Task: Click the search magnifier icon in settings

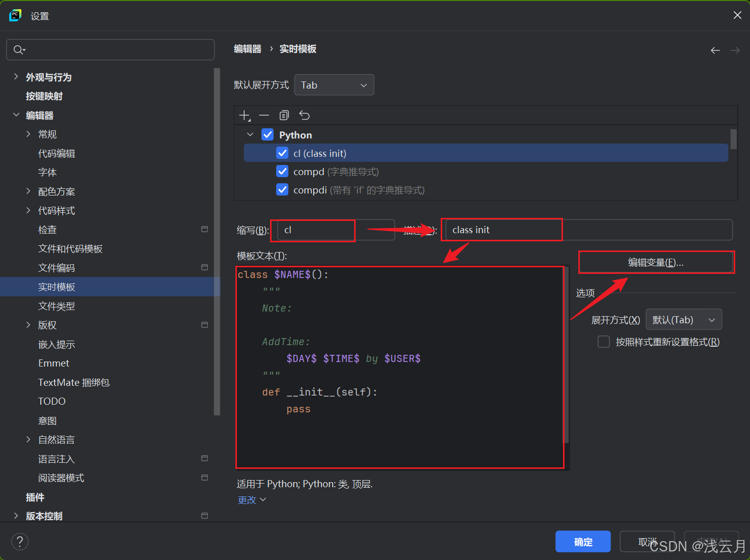Action: (x=19, y=49)
